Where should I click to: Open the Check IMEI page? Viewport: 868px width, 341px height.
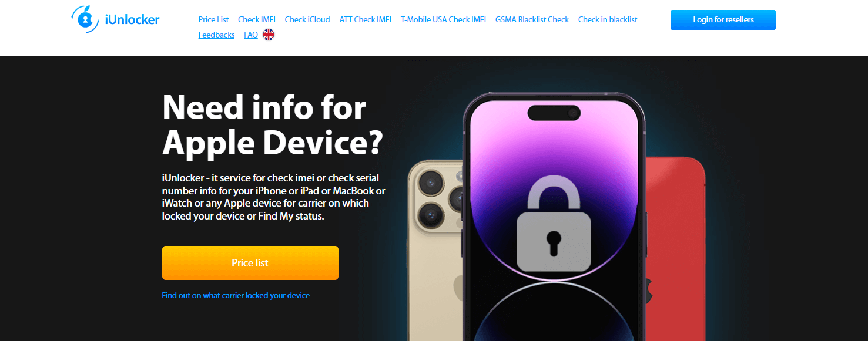click(257, 19)
